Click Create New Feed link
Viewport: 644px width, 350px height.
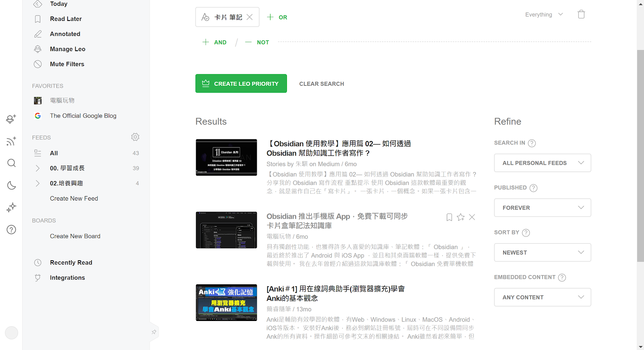(74, 198)
